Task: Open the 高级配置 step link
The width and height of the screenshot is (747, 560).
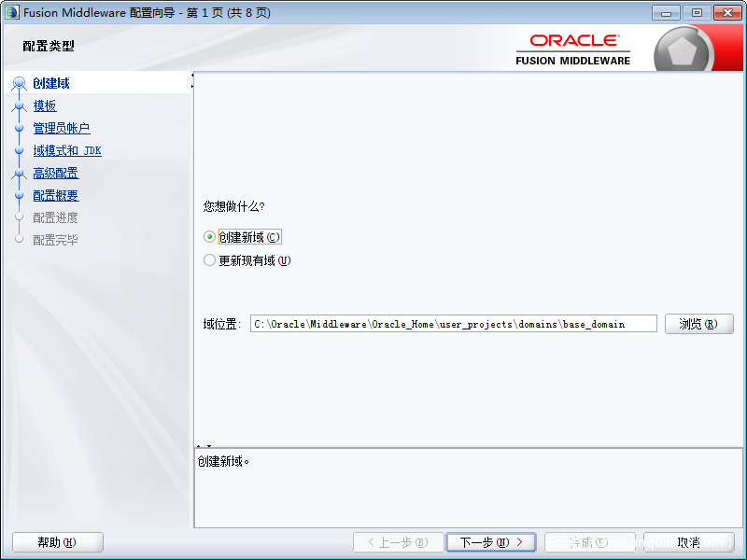Action: pyautogui.click(x=56, y=173)
